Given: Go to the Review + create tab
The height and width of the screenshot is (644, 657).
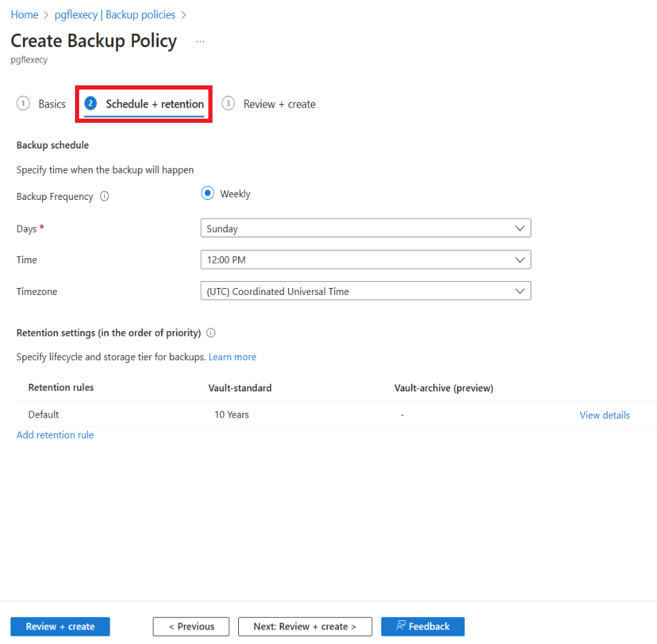Looking at the screenshot, I should click(x=269, y=104).
